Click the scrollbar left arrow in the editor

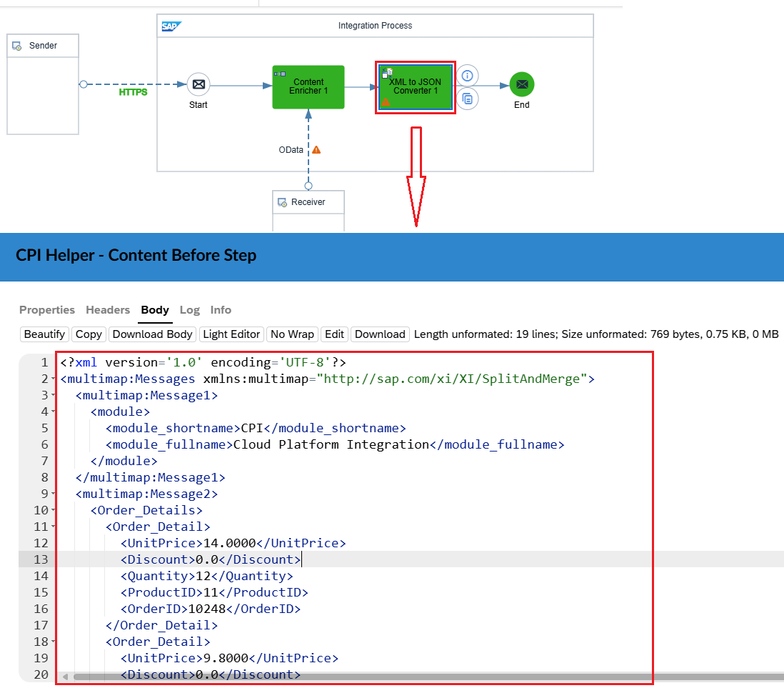click(65, 677)
